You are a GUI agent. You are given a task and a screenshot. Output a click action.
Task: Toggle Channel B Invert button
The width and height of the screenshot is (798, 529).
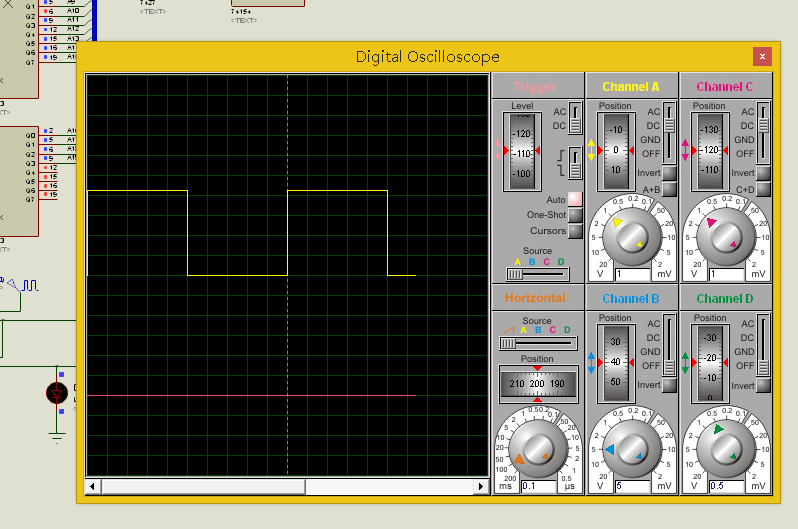[670, 385]
